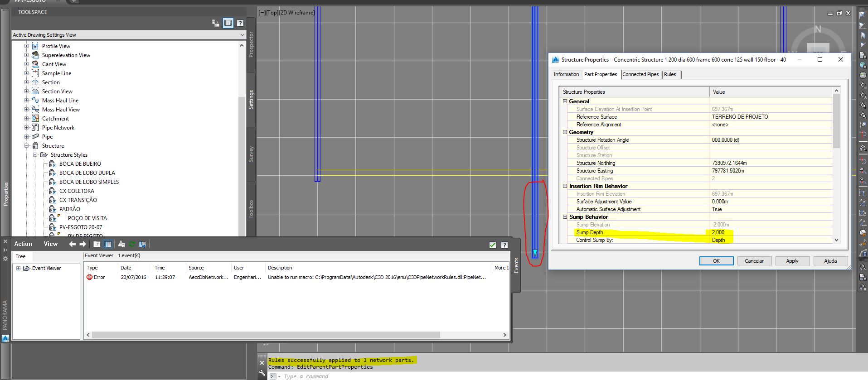The height and width of the screenshot is (380, 868).
Task: Click the Toolspace tree view icon
Action: point(216,23)
